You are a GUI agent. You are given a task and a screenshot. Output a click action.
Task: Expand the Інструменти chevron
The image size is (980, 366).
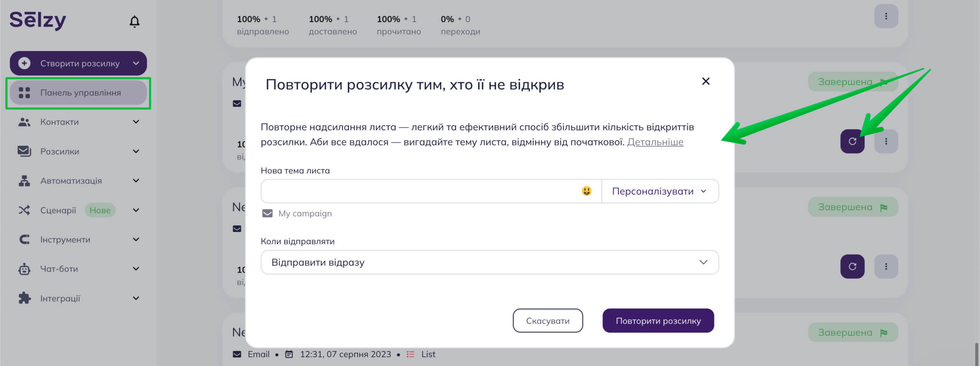[x=136, y=239]
